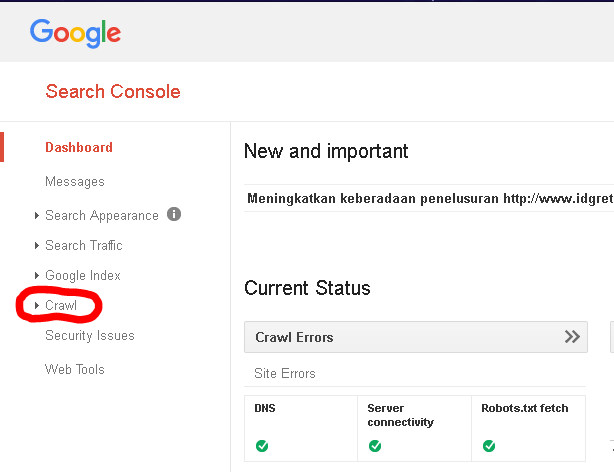Open Messages in the sidebar
The height and width of the screenshot is (472, 614).
pyautogui.click(x=75, y=181)
